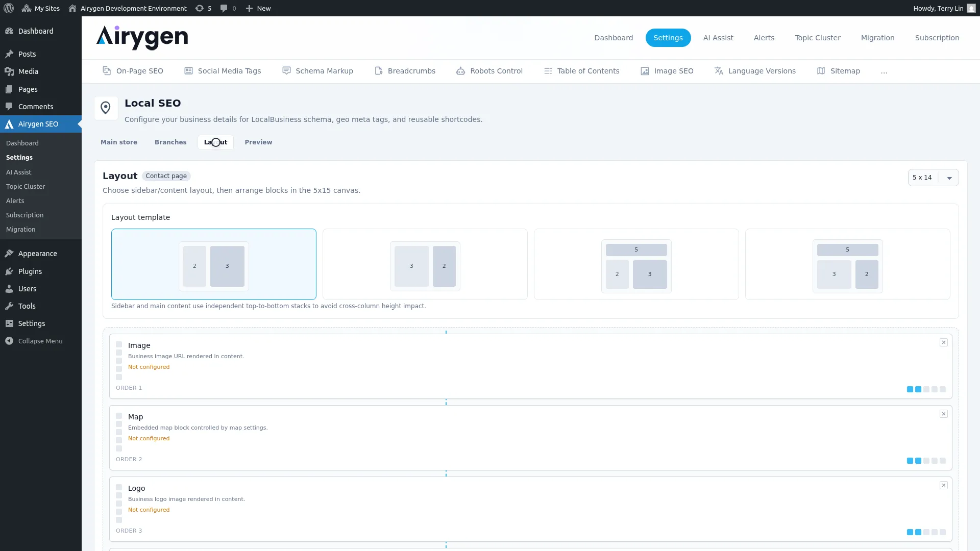Toggle the top grey square beside Map title

coord(119,416)
